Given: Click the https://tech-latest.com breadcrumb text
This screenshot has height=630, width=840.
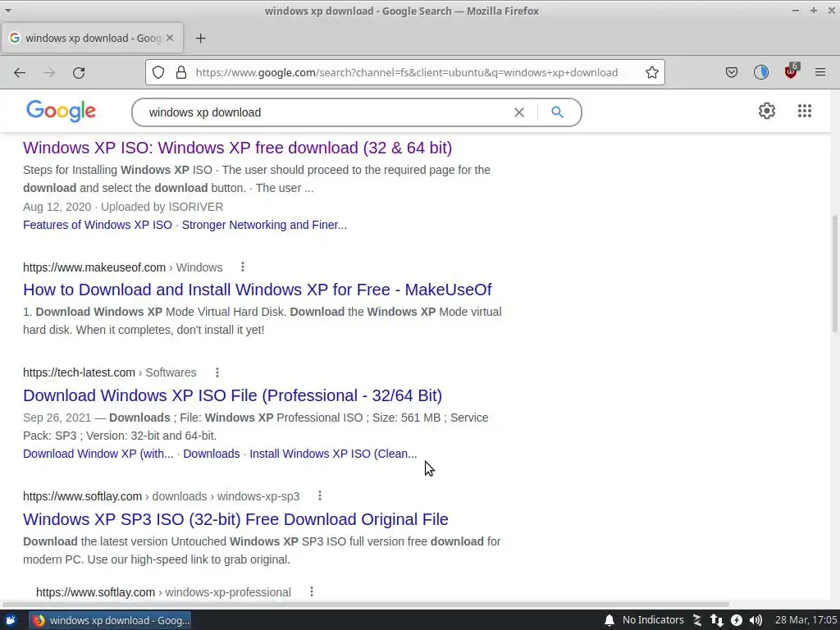Looking at the screenshot, I should pos(79,373).
